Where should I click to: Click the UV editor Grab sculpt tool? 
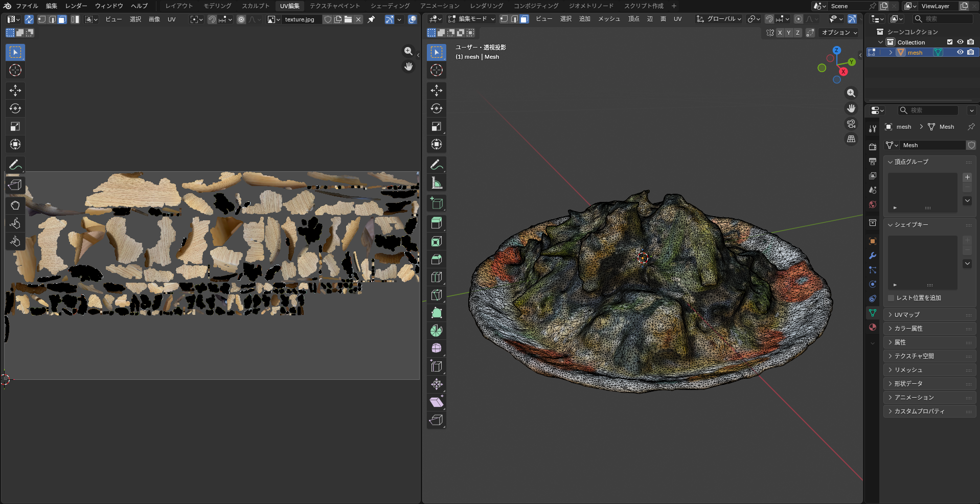15,205
